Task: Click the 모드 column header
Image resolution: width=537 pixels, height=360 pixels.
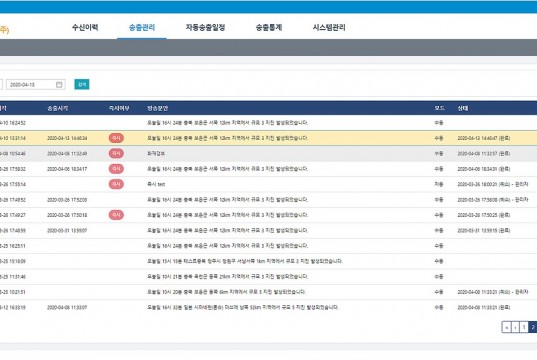Action: point(439,108)
